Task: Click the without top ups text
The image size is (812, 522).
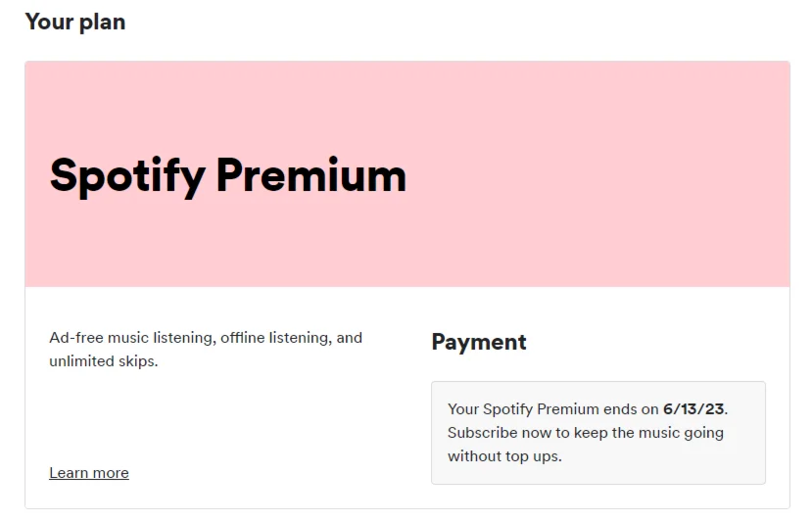Action: (504, 456)
